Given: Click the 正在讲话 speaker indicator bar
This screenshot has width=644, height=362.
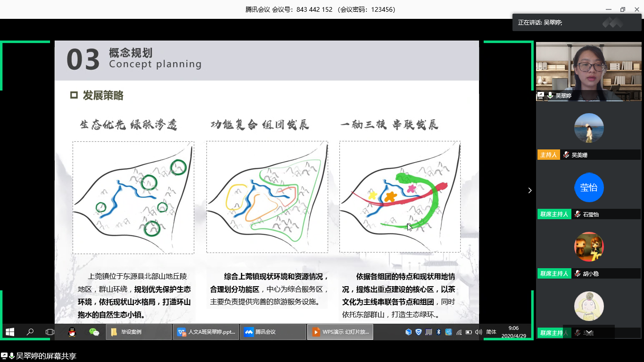Looking at the screenshot, I should (577, 22).
